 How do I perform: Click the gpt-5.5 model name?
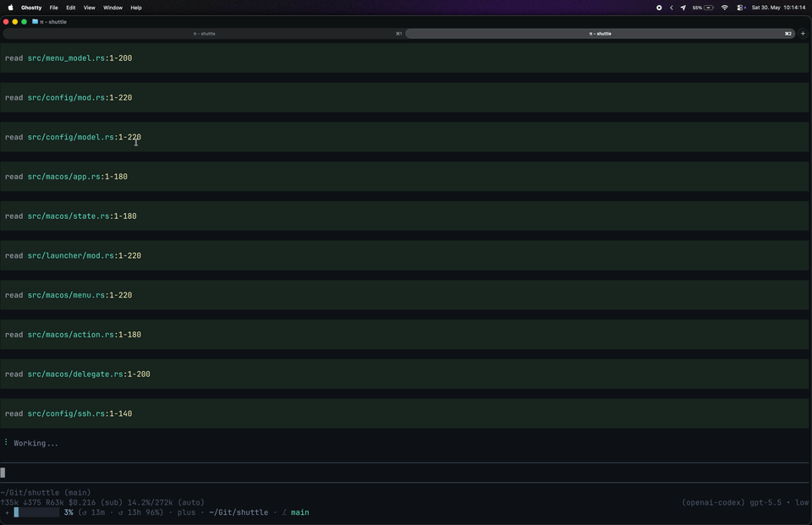765,502
